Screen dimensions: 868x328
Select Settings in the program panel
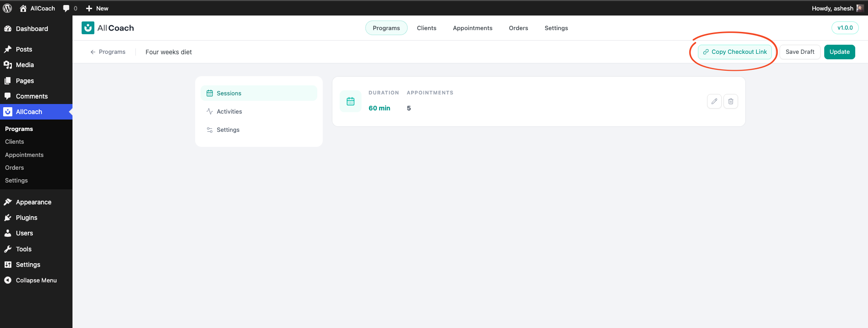259,130
